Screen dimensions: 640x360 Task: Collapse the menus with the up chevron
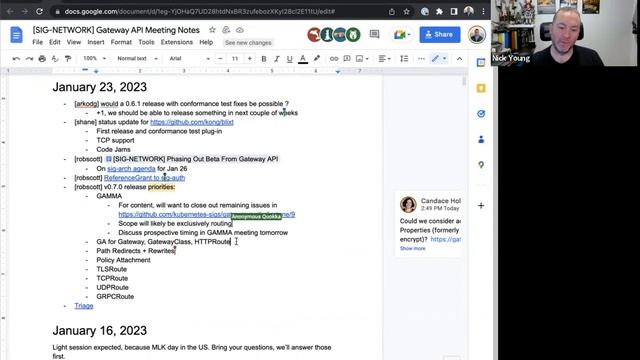point(459,59)
